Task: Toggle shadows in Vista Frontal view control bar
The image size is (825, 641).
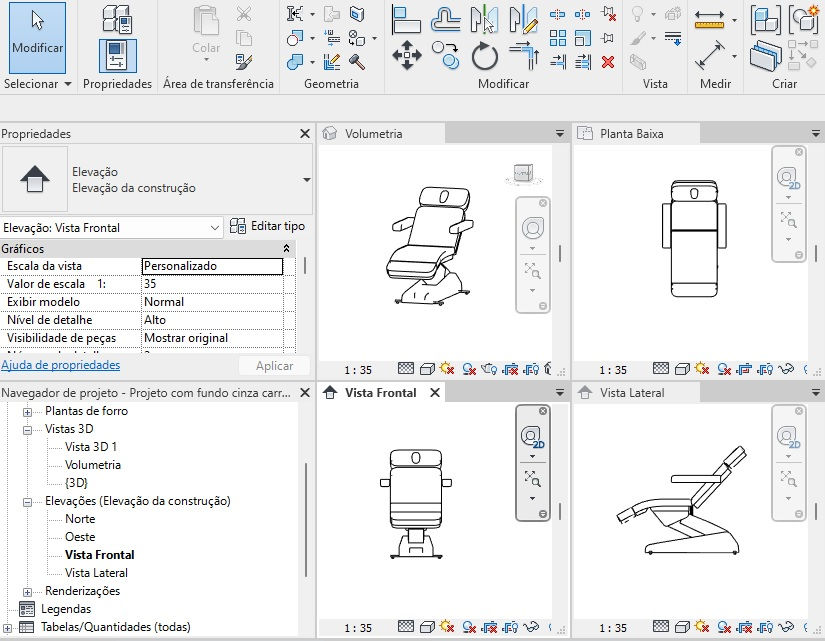Action: click(468, 627)
